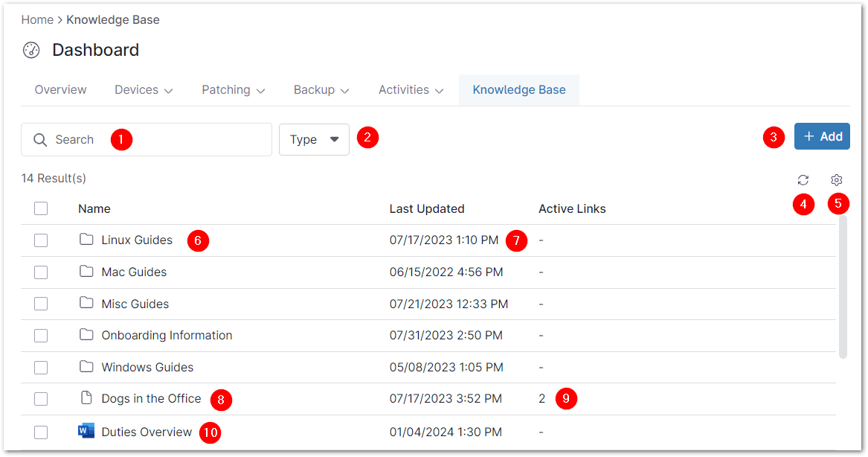Expand the Patching tab menu

pos(233,90)
